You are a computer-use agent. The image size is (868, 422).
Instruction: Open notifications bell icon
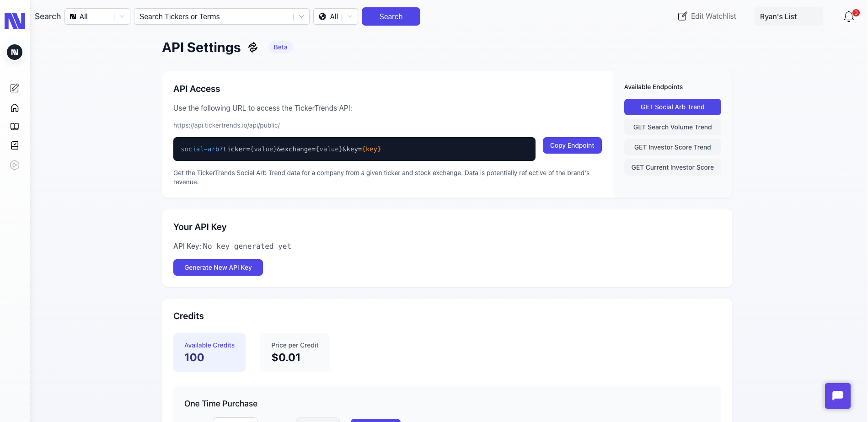(849, 17)
